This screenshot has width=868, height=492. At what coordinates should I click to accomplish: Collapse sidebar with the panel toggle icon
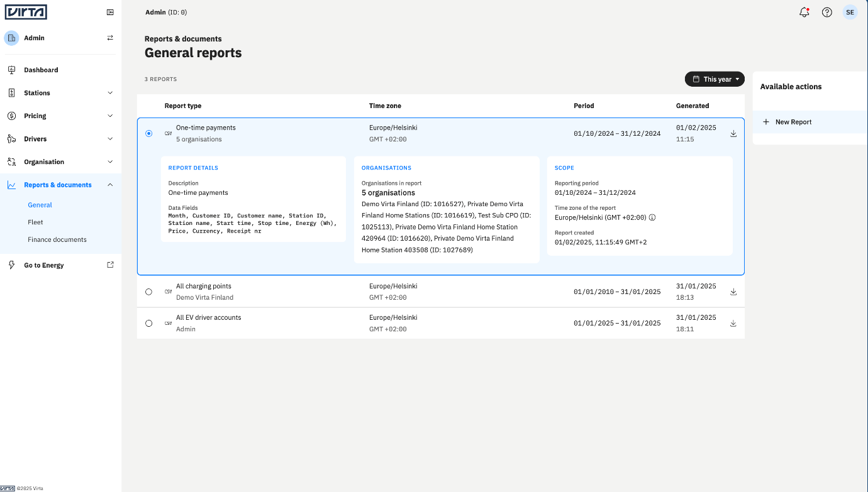tap(111, 12)
